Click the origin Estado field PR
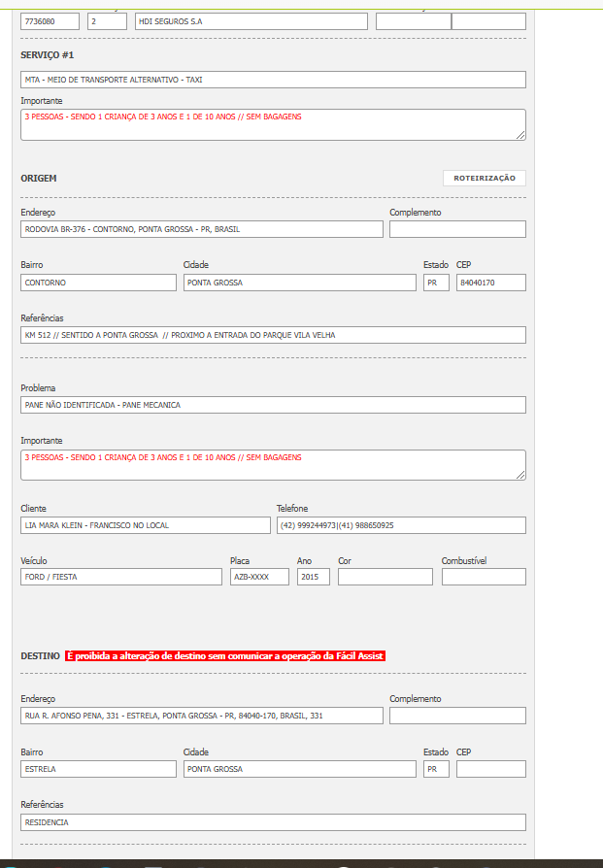Screen dimensions: 603x868 tap(436, 283)
